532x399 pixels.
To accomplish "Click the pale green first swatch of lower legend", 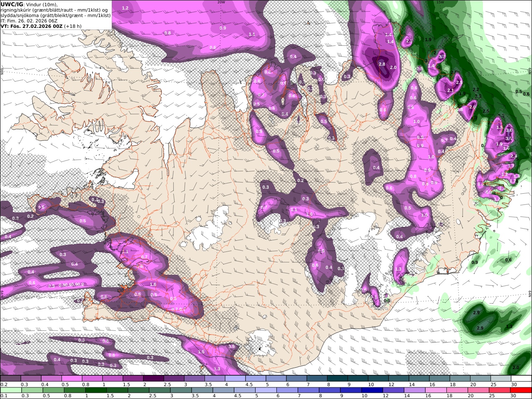I will [11, 390].
